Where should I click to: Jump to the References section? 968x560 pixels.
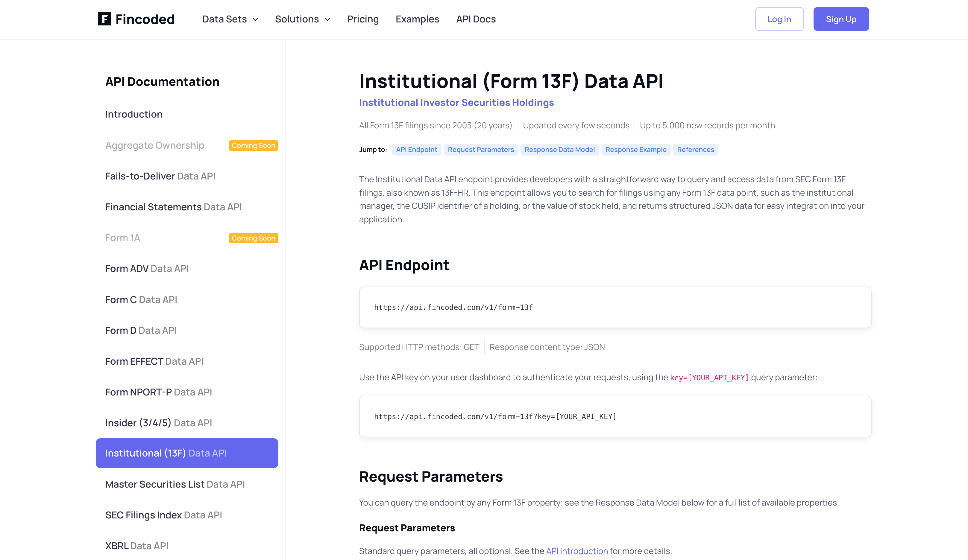click(696, 150)
